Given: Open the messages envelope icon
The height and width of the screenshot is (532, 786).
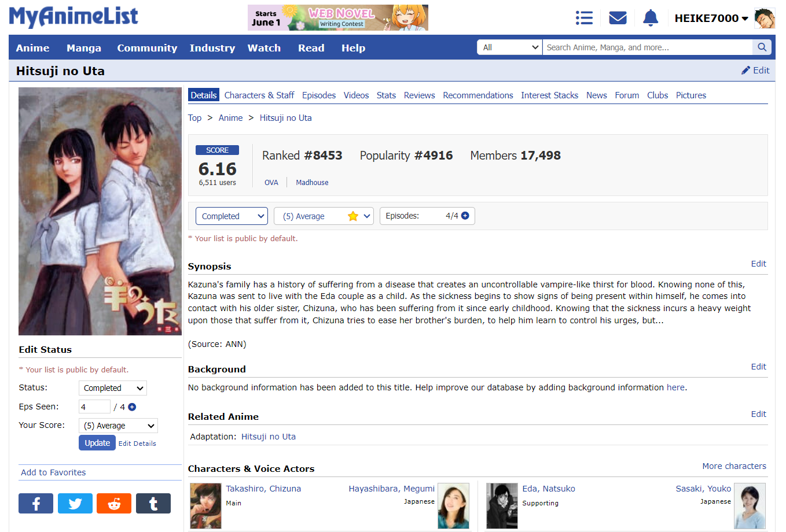Looking at the screenshot, I should tap(618, 18).
